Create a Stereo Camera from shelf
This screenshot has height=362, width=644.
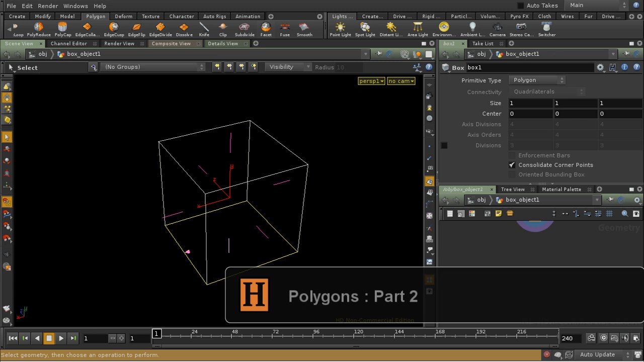[x=521, y=30]
